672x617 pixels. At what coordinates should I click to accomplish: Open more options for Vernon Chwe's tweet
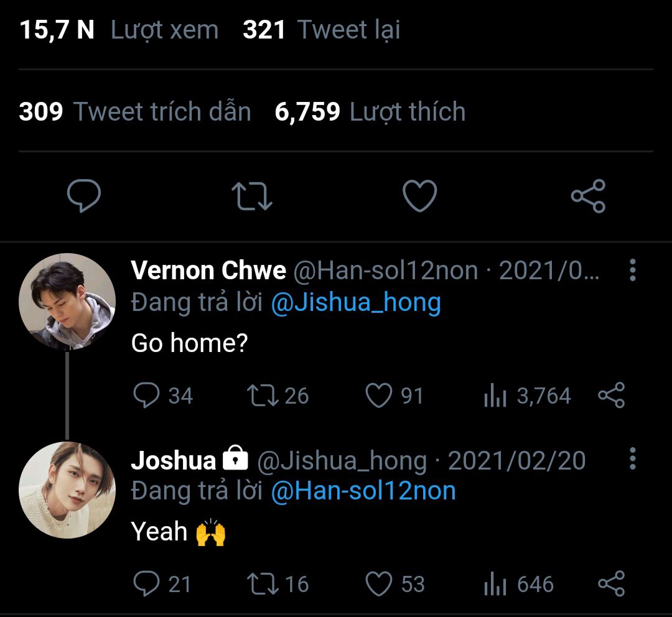[632, 271]
